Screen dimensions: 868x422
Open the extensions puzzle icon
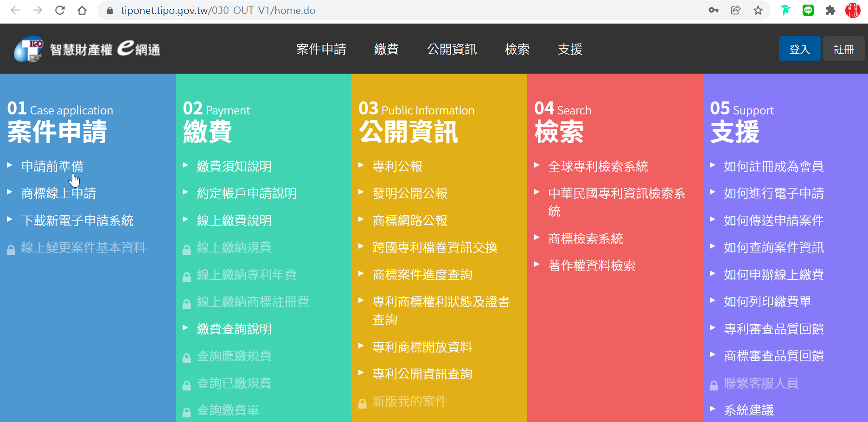[x=830, y=10]
